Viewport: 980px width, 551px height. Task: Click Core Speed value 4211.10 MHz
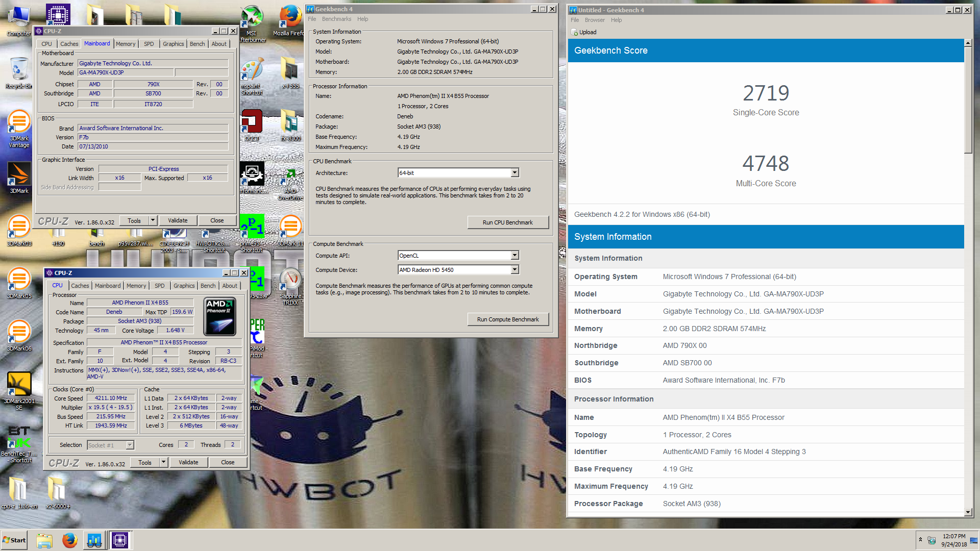111,398
